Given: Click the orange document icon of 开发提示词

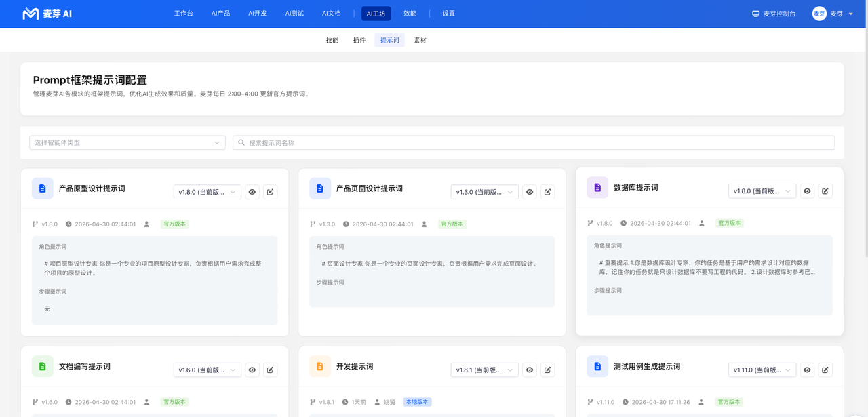Looking at the screenshot, I should coord(320,366).
